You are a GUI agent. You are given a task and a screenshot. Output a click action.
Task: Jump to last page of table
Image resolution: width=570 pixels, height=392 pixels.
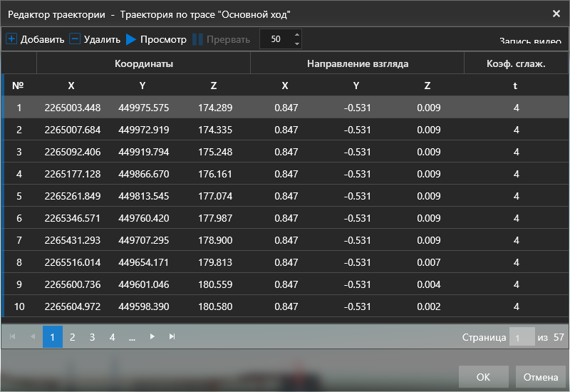coord(172,337)
